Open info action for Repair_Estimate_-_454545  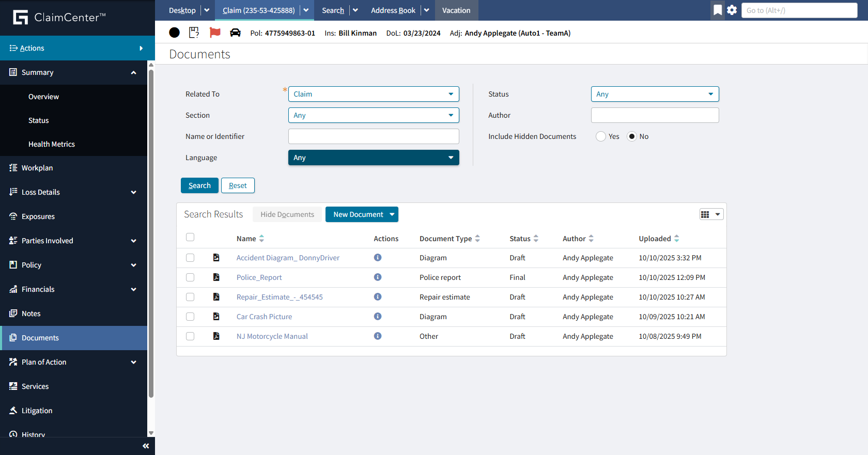click(x=378, y=296)
